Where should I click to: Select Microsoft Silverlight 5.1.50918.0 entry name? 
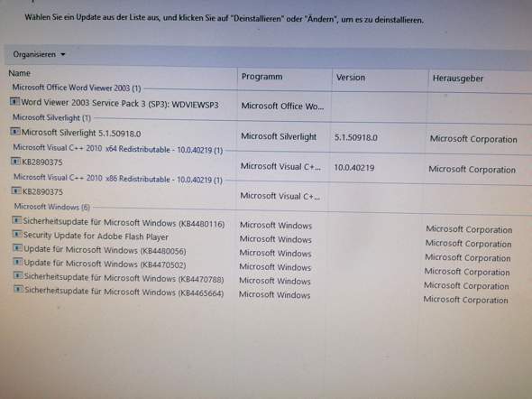[x=81, y=133]
